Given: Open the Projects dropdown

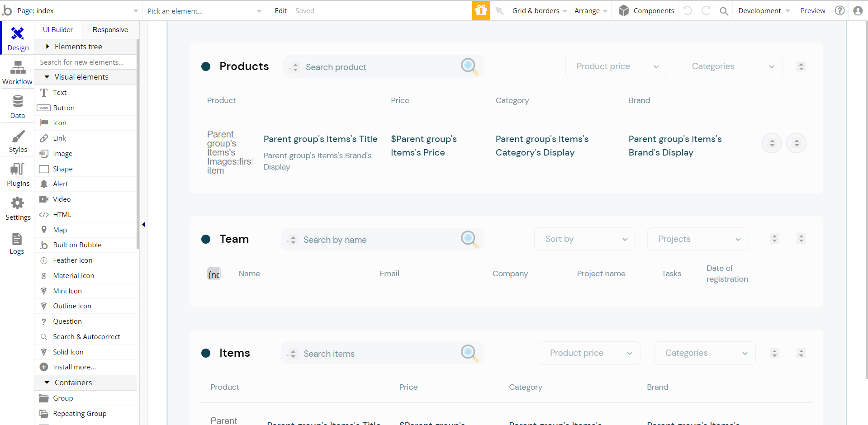Looking at the screenshot, I should tap(698, 239).
